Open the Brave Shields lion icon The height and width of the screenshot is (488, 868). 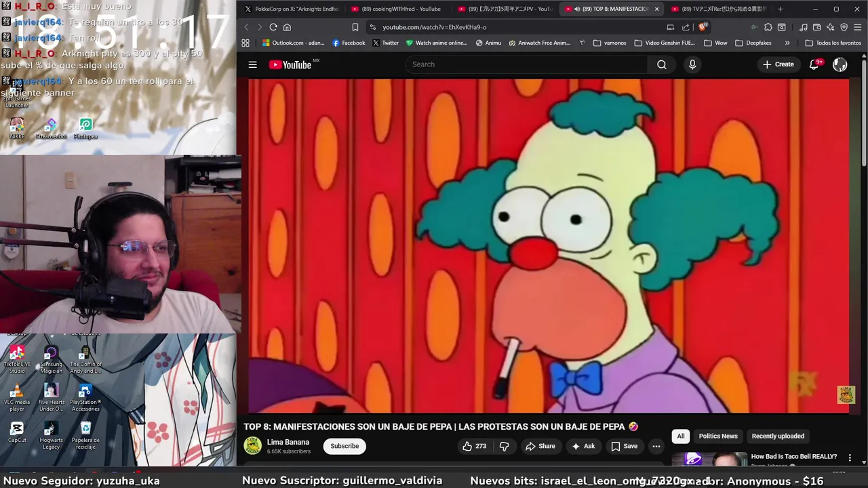[x=703, y=27]
